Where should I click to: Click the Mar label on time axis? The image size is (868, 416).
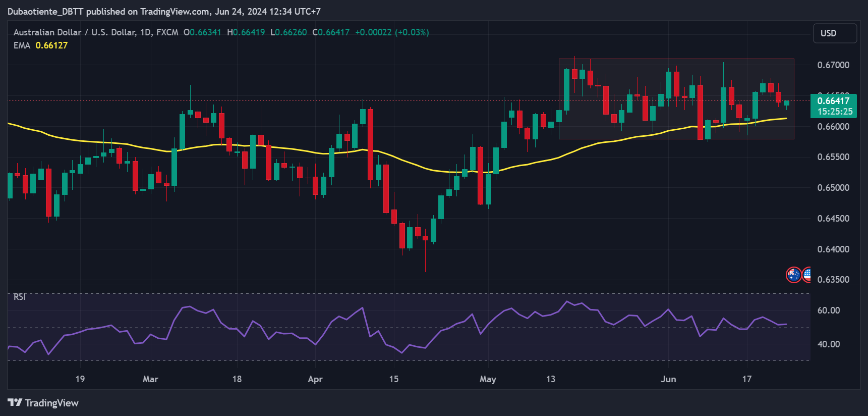coord(150,379)
